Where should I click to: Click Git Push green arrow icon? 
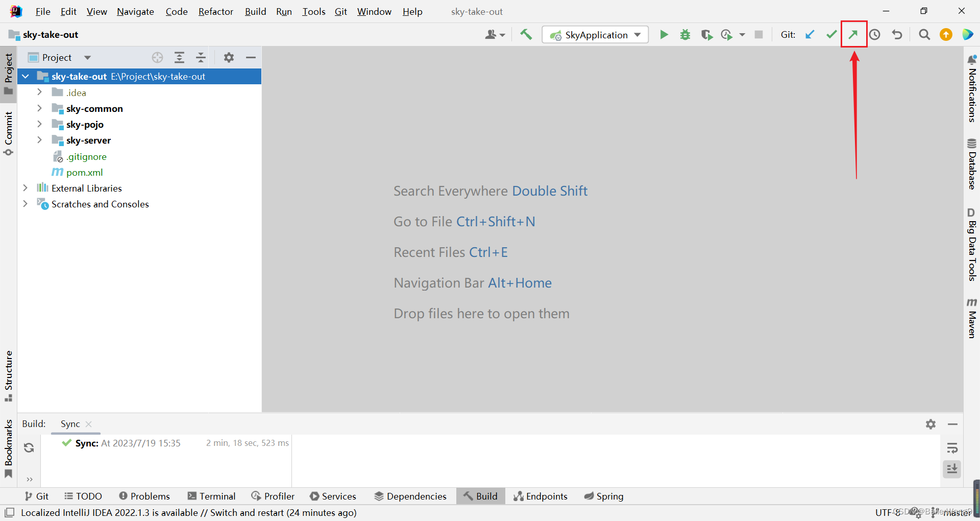point(853,34)
